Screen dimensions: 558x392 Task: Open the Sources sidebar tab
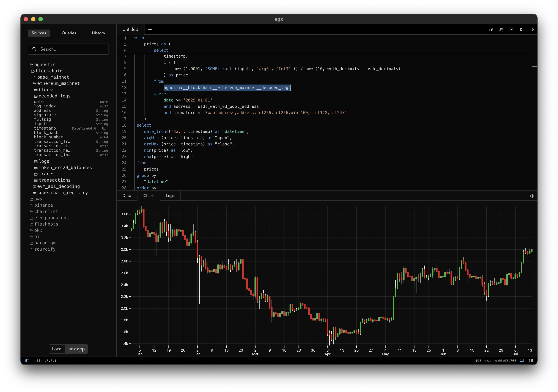coord(39,33)
